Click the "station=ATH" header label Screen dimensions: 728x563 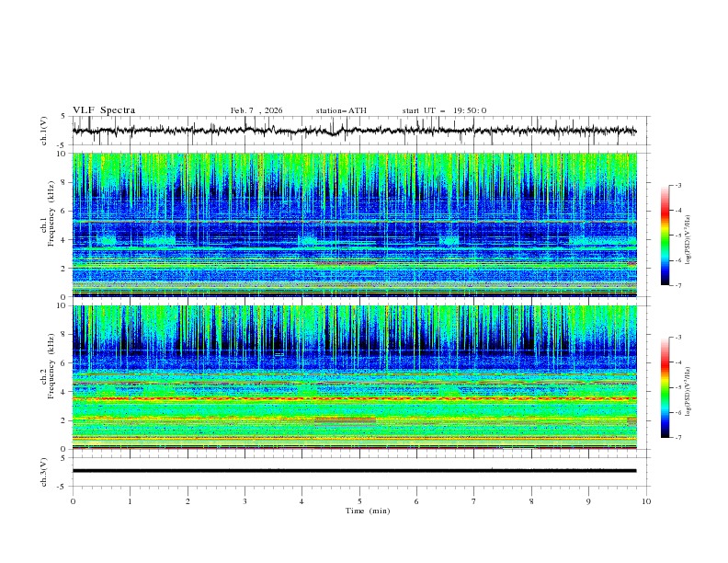pyautogui.click(x=341, y=110)
